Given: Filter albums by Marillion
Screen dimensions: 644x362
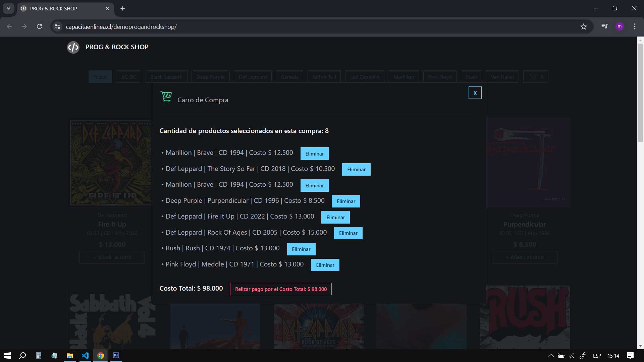Looking at the screenshot, I should (404, 77).
